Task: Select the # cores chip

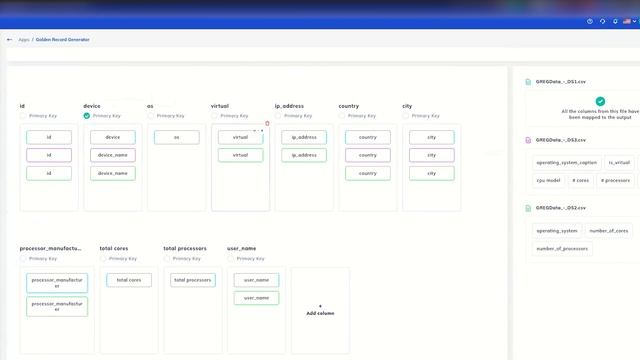Action: click(x=580, y=180)
